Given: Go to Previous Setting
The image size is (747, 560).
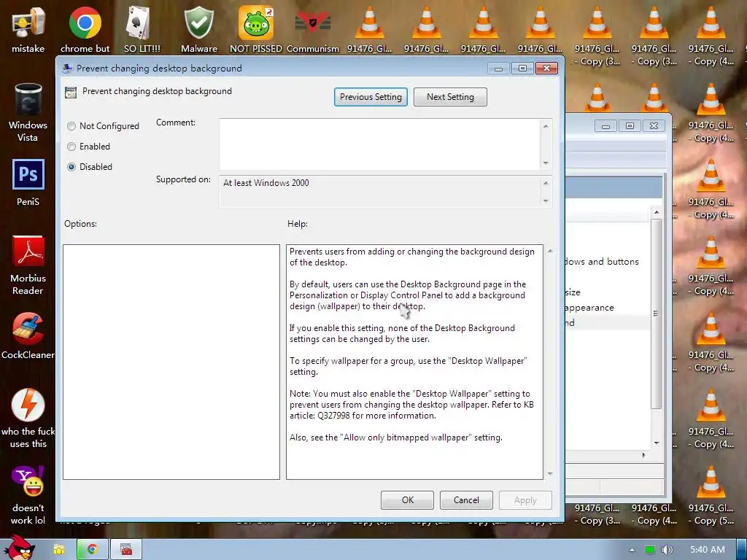Looking at the screenshot, I should coord(371,97).
